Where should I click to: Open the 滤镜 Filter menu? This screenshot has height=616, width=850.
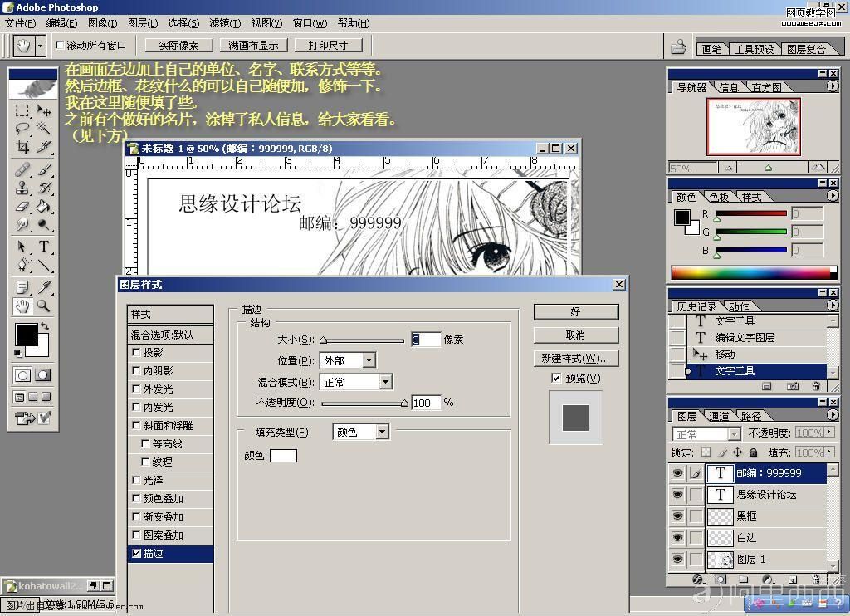point(225,22)
